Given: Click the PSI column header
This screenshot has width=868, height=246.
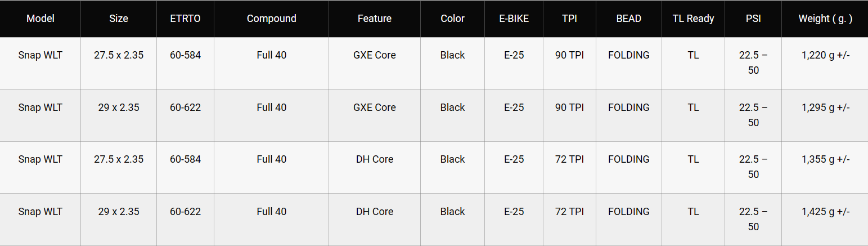Looking at the screenshot, I should 753,19.
